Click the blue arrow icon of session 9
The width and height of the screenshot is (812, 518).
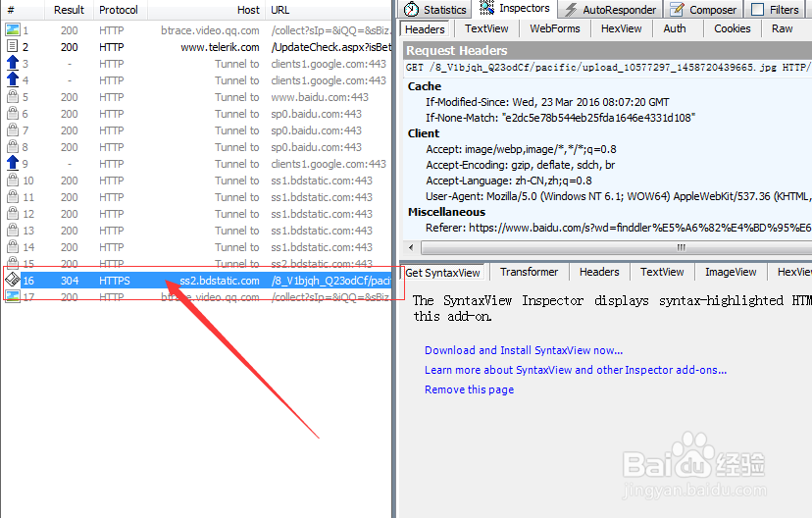tap(13, 163)
